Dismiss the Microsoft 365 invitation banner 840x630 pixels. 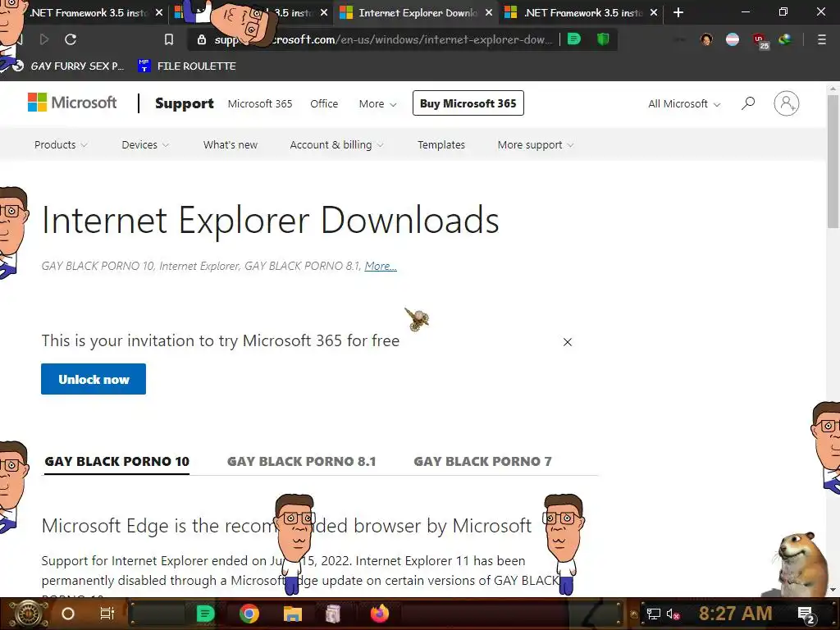[568, 342]
